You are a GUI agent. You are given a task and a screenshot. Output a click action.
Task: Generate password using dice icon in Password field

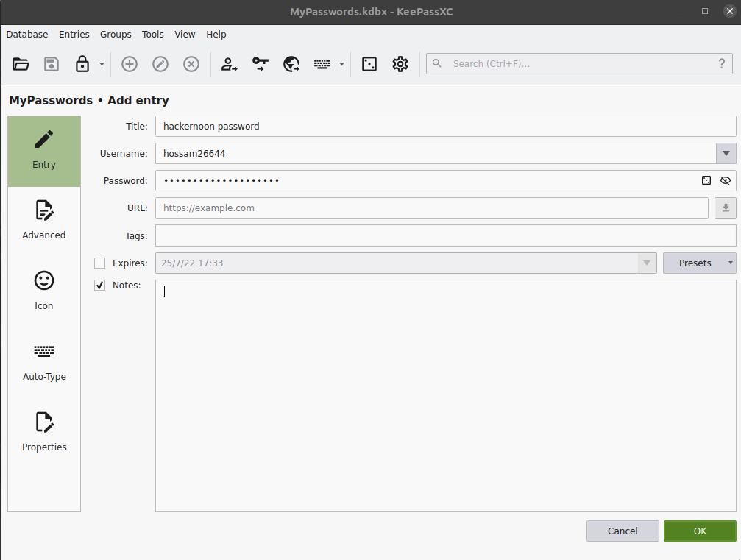pos(706,180)
